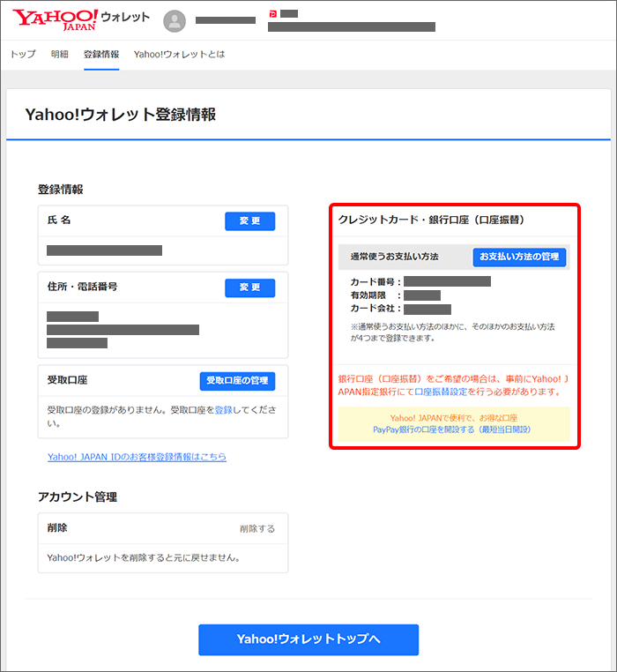Screen dimensions: 617x672
Task: Click text Yahoo! JAPANで便利で、お得な口座
Action: (x=454, y=418)
